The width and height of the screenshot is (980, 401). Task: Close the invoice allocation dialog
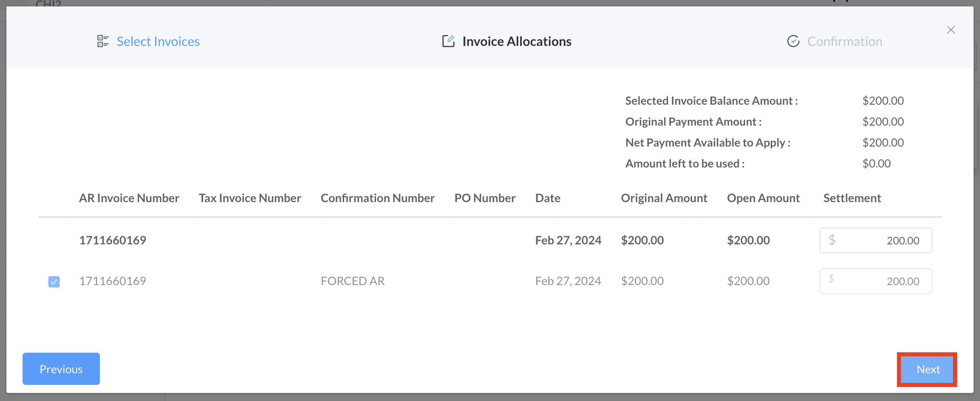951,30
